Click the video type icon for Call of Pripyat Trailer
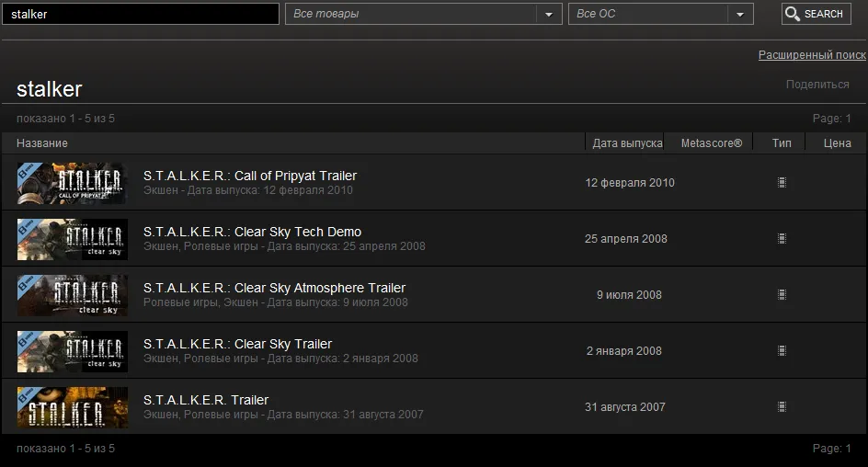The image size is (868, 467). (x=782, y=183)
